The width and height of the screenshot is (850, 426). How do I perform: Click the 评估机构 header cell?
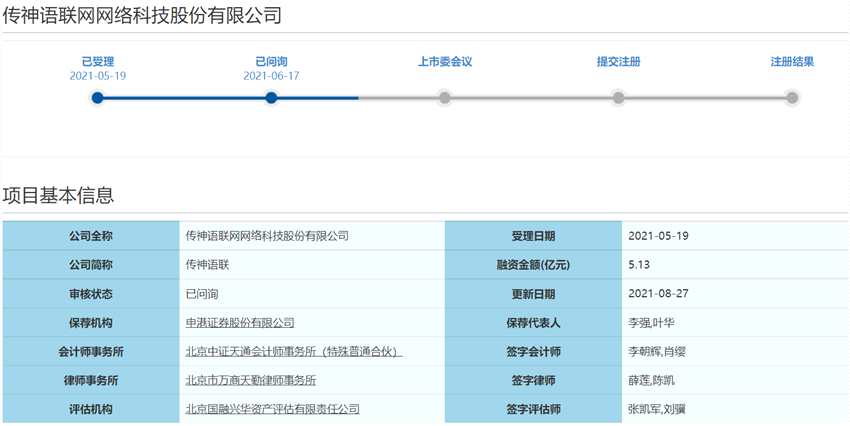tap(91, 409)
